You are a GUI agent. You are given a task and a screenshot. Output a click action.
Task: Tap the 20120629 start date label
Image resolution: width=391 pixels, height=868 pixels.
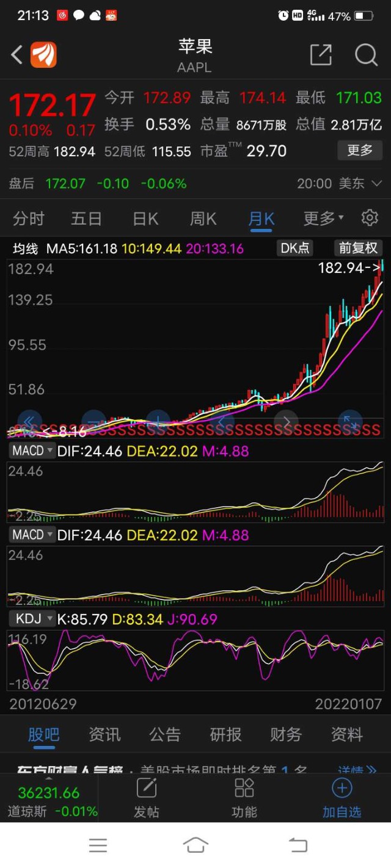[43, 704]
